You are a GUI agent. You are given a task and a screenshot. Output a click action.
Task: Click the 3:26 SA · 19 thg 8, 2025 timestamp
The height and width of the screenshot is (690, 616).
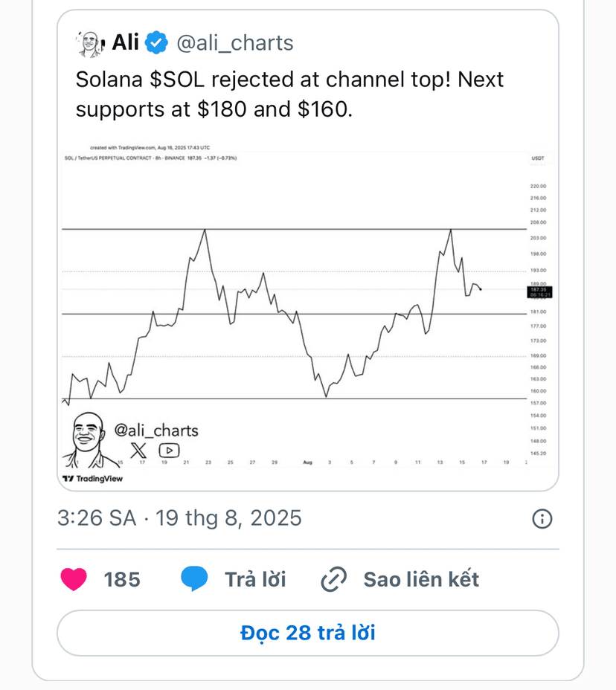coord(179,518)
